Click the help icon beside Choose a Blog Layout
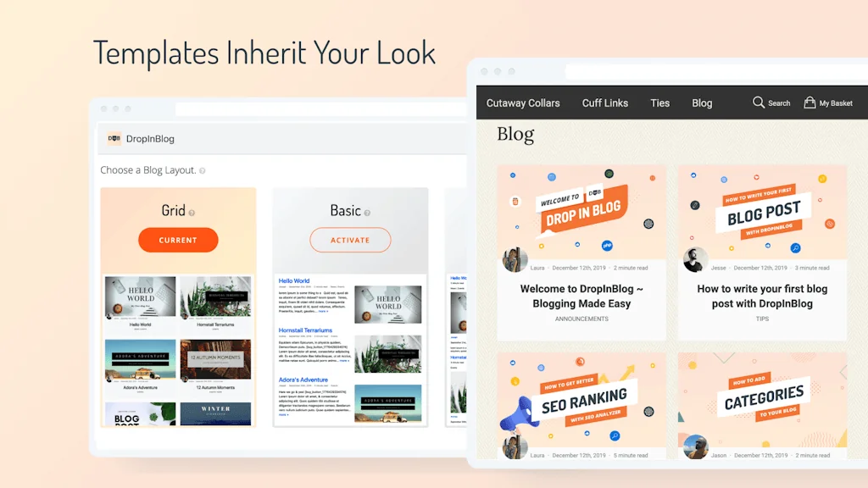868x488 pixels. (x=203, y=169)
